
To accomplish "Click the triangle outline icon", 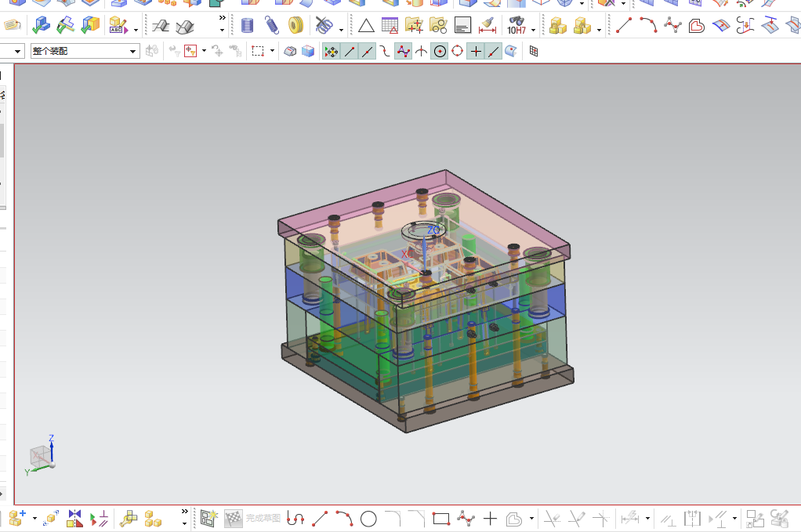I will click(x=366, y=26).
